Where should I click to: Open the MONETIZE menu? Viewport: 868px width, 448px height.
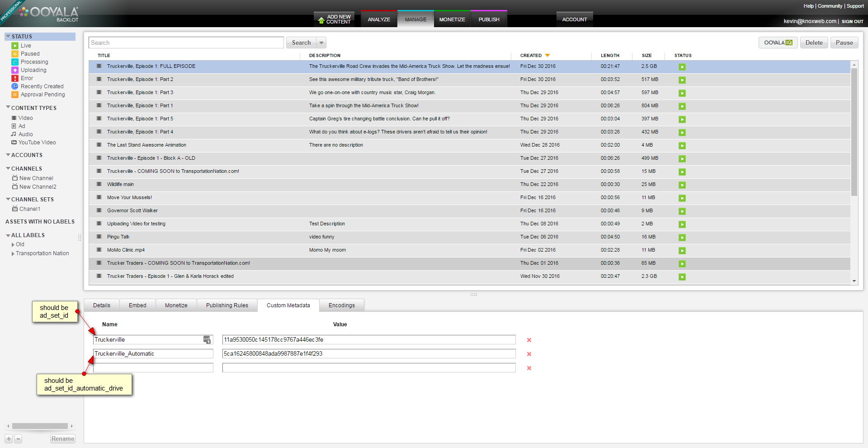pos(452,19)
